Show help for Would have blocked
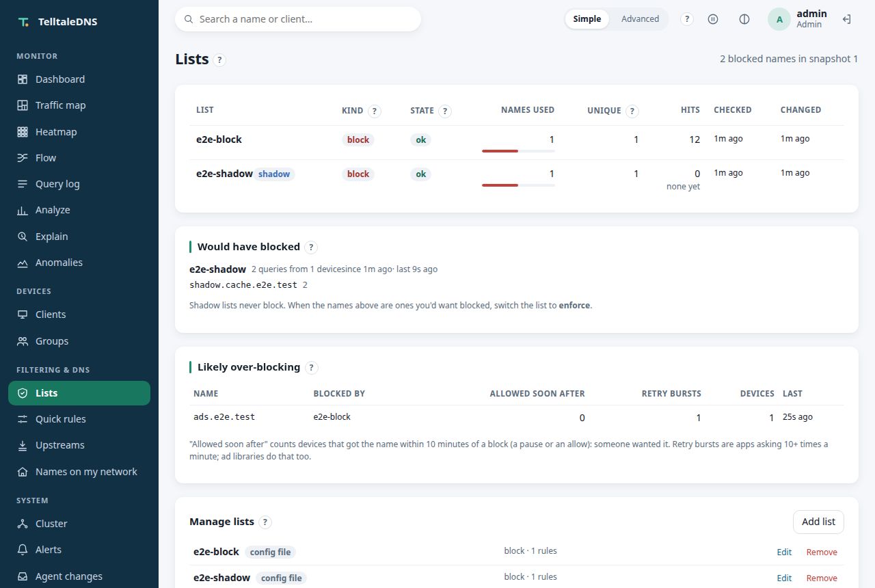This screenshot has width=875, height=588. point(311,248)
